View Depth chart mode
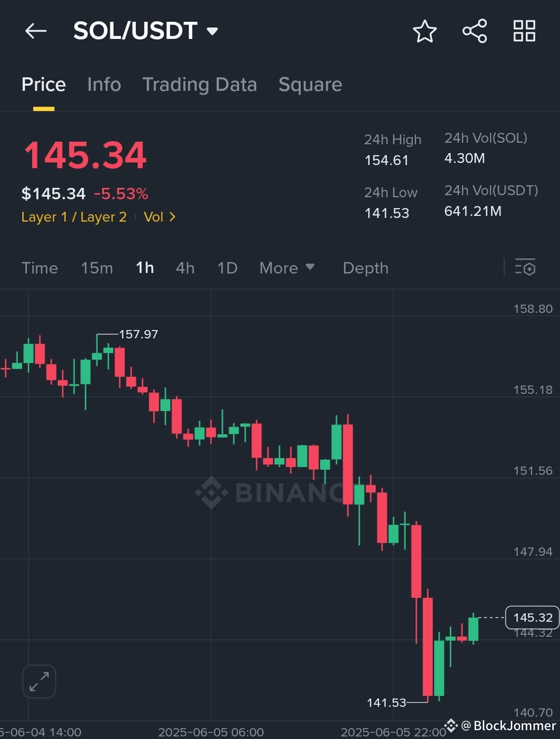 pos(365,268)
